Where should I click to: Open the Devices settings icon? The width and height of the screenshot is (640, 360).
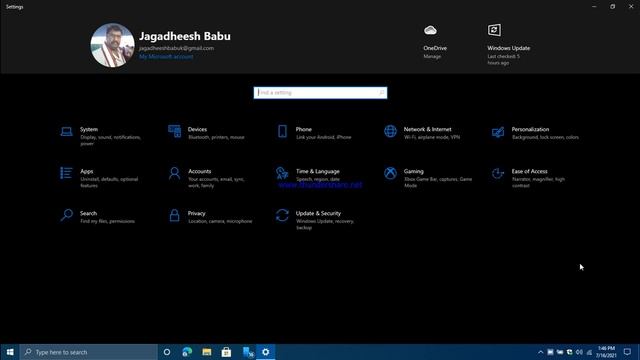pyautogui.click(x=174, y=131)
